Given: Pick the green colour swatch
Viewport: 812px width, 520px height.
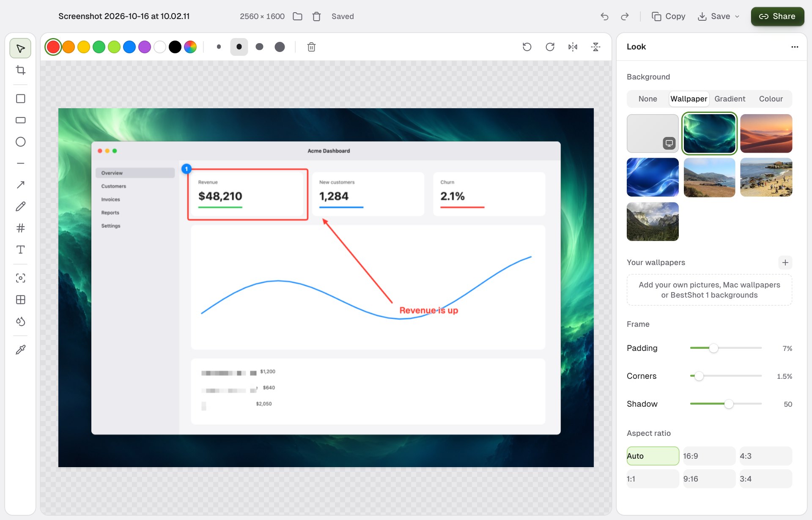Looking at the screenshot, I should coord(99,47).
